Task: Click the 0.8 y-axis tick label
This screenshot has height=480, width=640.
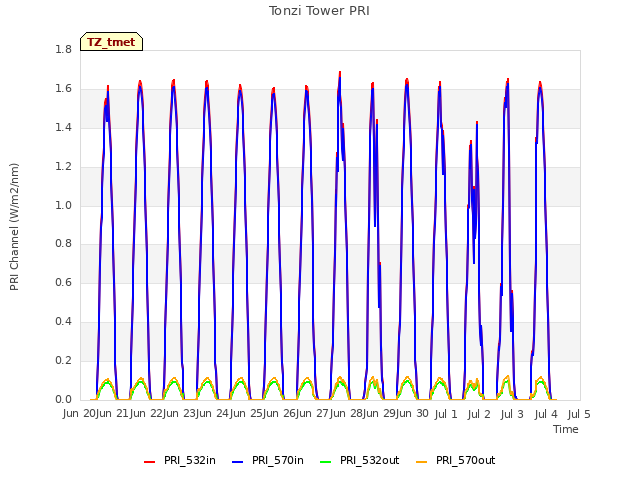Action: 63,244
